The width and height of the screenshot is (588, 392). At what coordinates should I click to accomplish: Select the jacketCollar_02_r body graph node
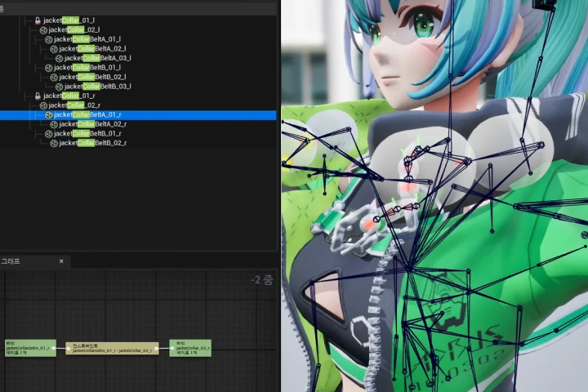189,348
